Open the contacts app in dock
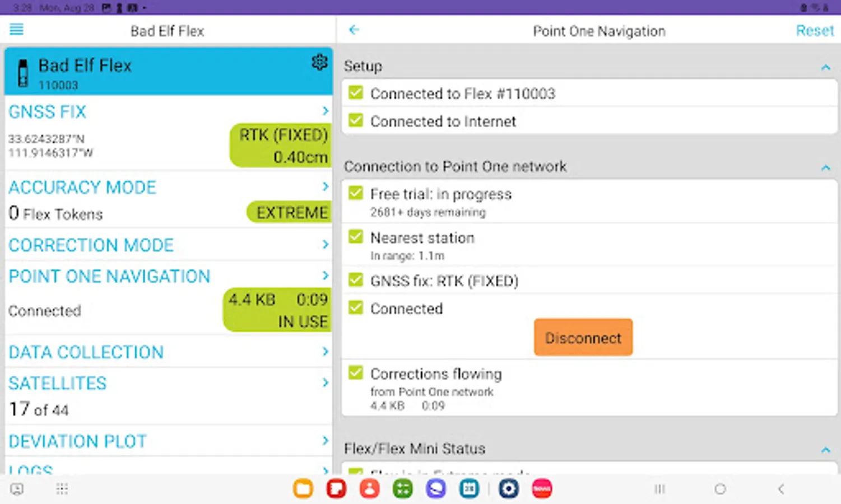Image resolution: width=841 pixels, height=504 pixels. [369, 489]
